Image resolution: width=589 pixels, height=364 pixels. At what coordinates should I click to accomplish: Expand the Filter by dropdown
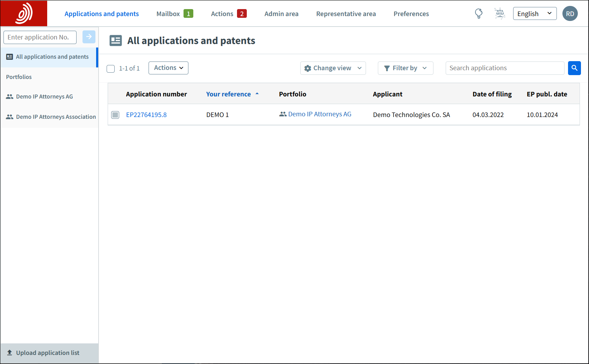click(x=405, y=68)
